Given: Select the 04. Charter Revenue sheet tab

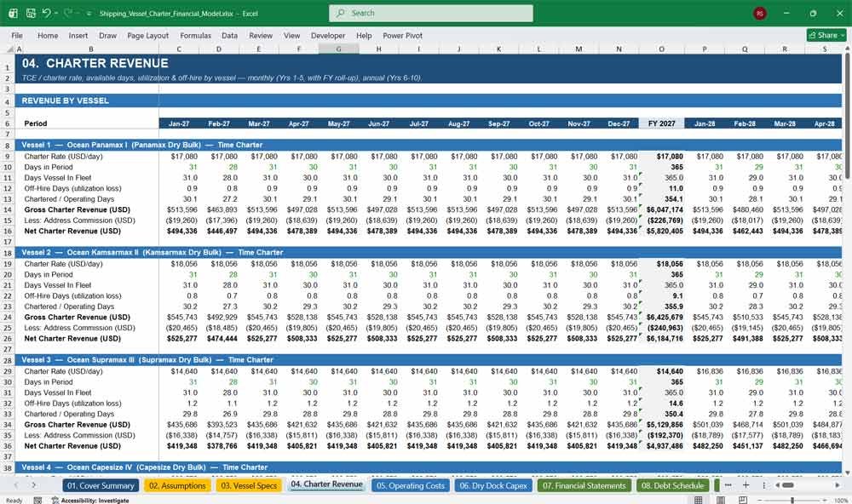Looking at the screenshot, I should point(326,484).
